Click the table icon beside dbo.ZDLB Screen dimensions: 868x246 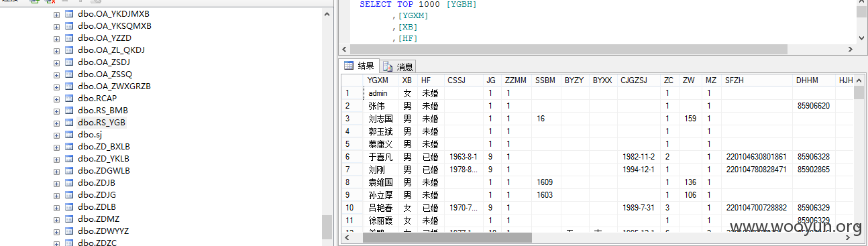[x=69, y=207]
